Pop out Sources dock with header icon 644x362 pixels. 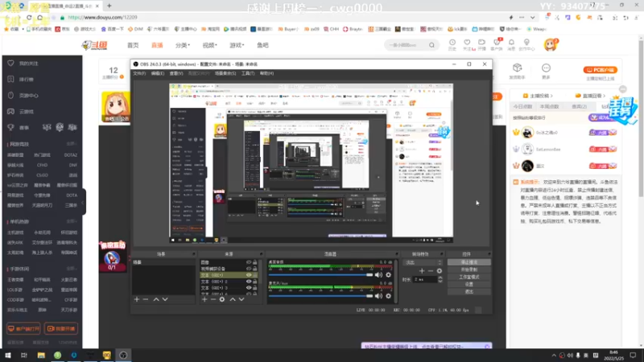pos(261,254)
